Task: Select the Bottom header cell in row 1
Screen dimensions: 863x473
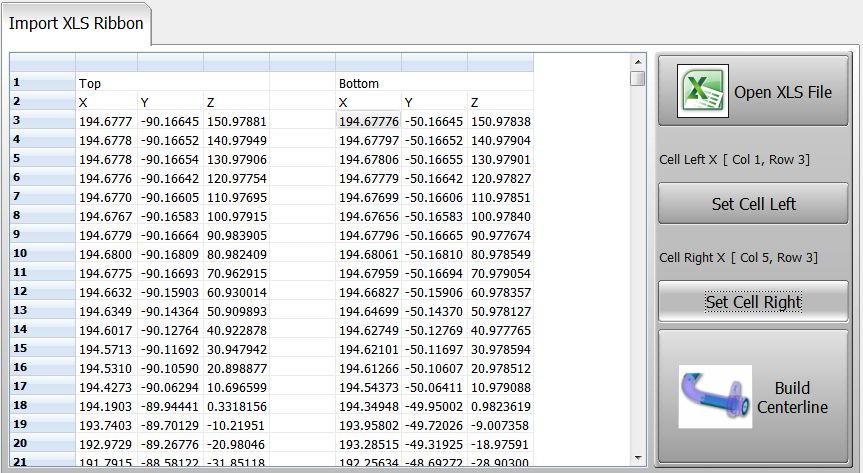Action: coord(368,83)
